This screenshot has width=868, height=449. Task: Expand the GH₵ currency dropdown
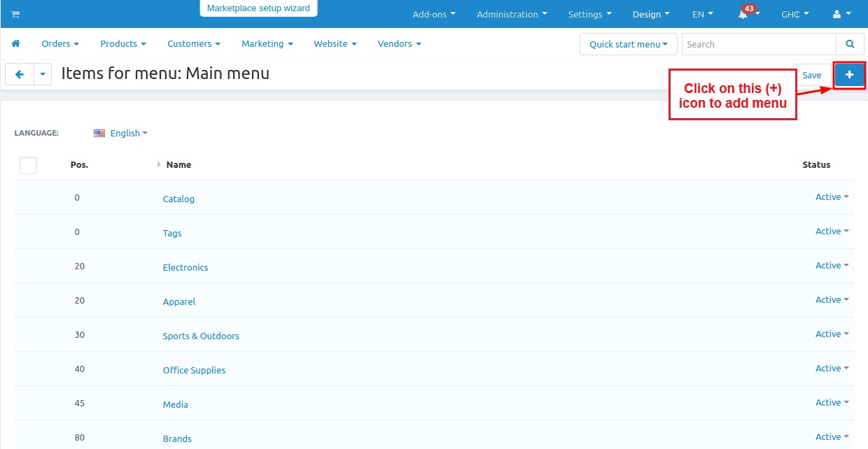pyautogui.click(x=794, y=15)
